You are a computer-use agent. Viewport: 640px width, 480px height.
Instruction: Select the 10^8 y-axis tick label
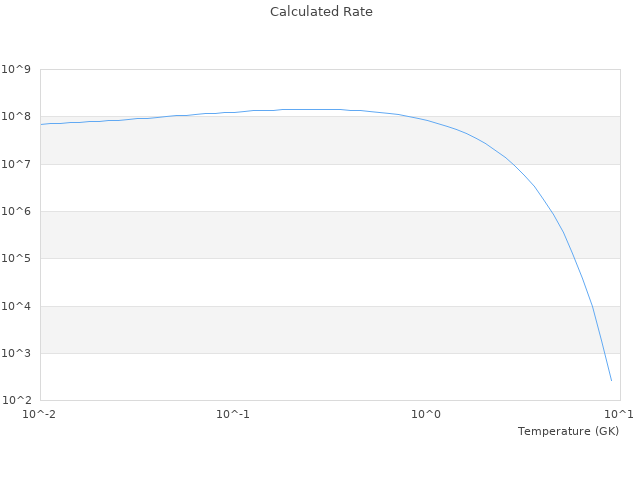tap(17, 117)
